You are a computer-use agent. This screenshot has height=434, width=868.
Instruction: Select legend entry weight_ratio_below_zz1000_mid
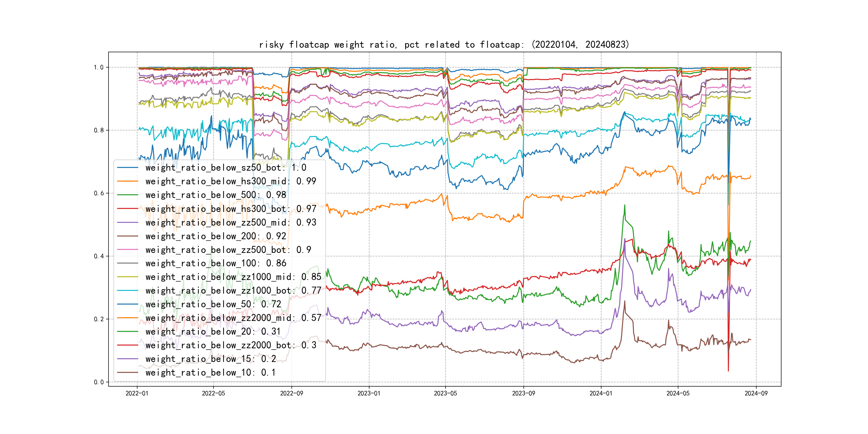pos(233,277)
